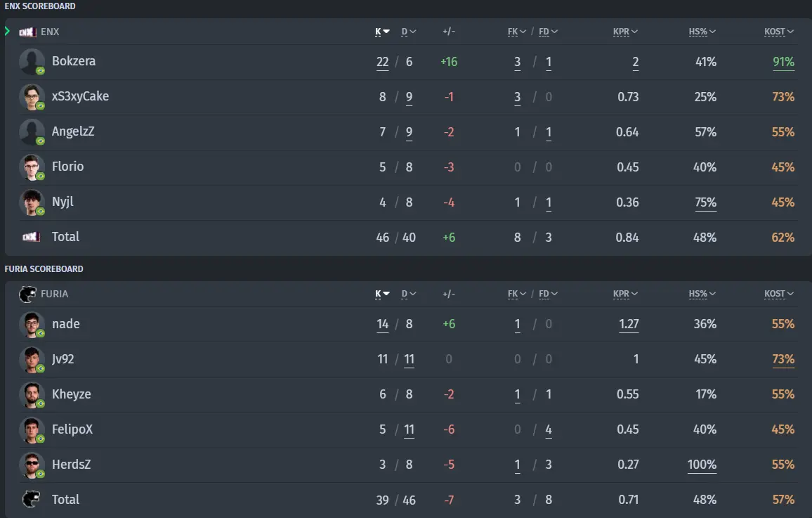Sort FURIA scoreboard by KPR column
Viewport: 812px width, 518px height.
tap(625, 294)
